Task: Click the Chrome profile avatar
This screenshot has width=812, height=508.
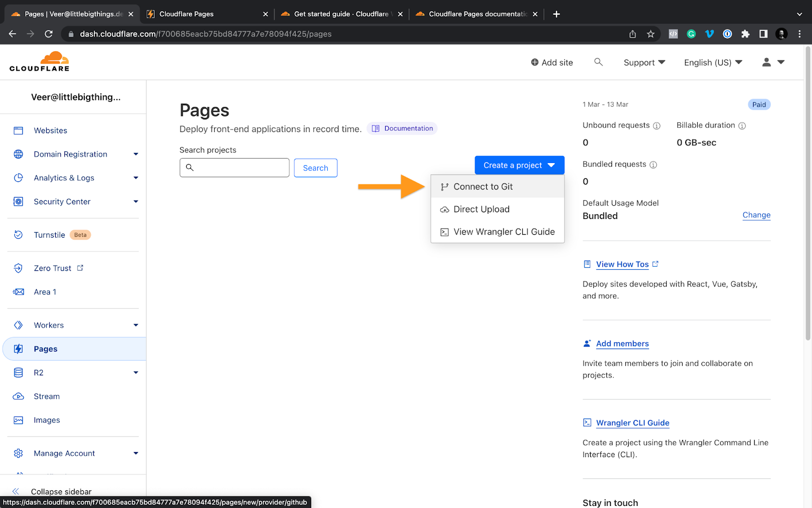Action: pyautogui.click(x=782, y=34)
